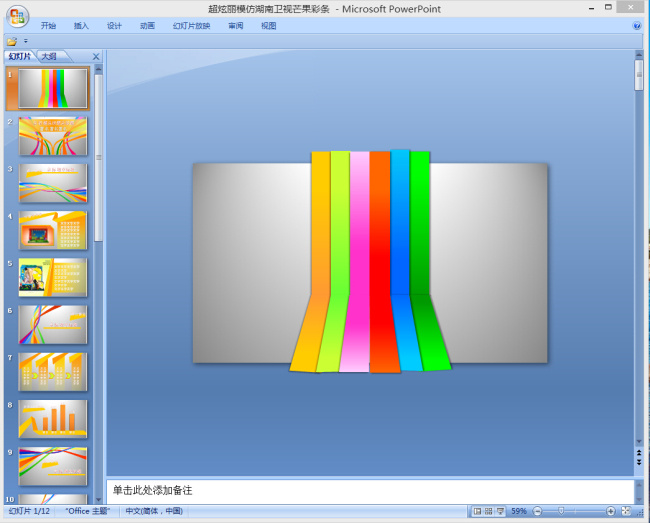Click the 中文(简体，中国) language indicator

point(154,511)
